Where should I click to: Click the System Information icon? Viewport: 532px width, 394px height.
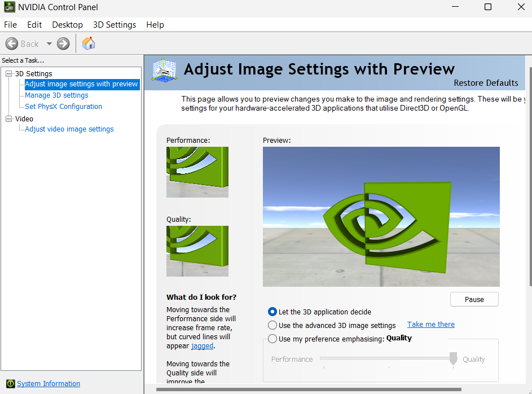[x=11, y=383]
